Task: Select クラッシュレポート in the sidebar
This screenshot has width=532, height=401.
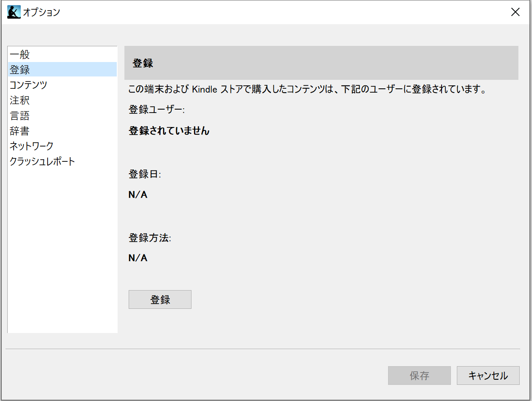Action: tap(42, 161)
